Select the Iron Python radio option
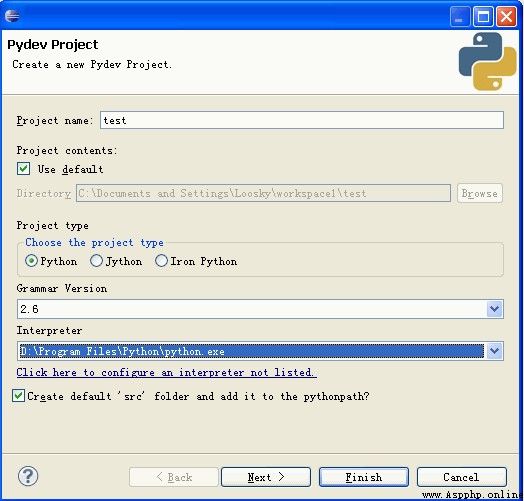The height and width of the screenshot is (501, 524). (161, 261)
